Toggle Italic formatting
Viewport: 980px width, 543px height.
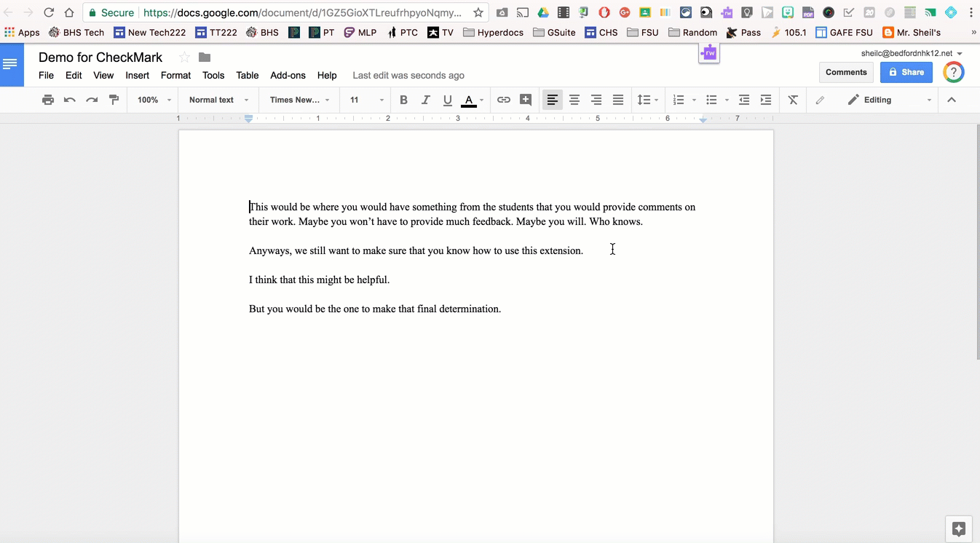pyautogui.click(x=426, y=100)
